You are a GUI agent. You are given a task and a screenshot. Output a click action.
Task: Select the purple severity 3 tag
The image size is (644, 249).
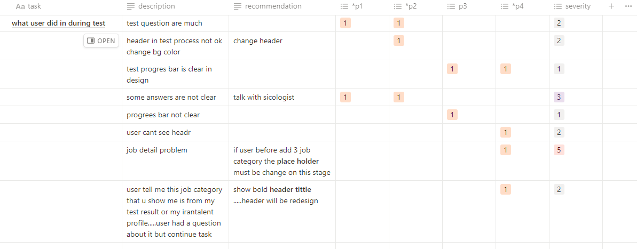click(x=559, y=97)
